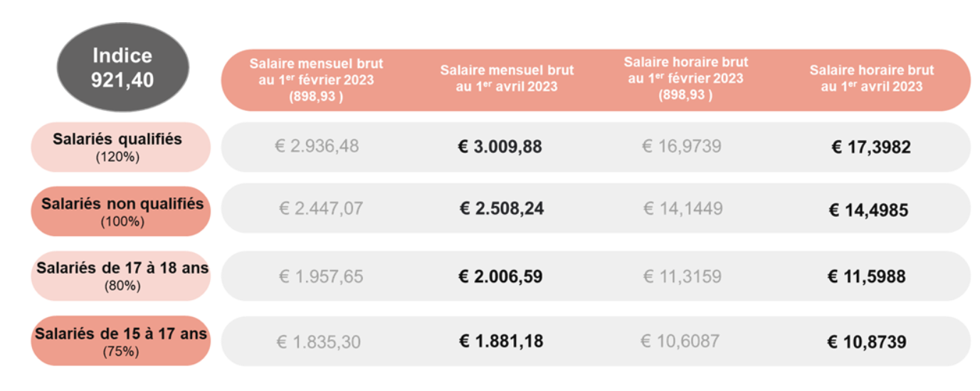Select the € 10,8739 hourly rate value
This screenshot has width=980, height=391.
(866, 342)
